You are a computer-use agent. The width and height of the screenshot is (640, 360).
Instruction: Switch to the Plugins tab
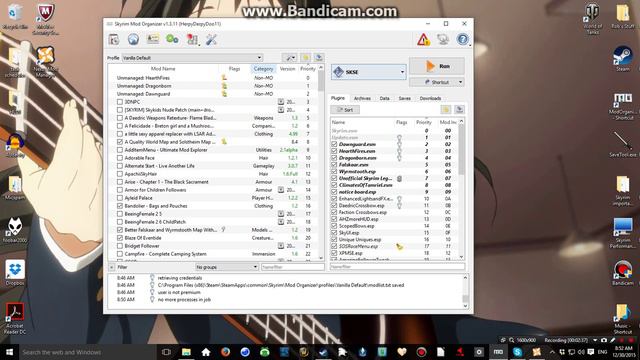[338, 98]
